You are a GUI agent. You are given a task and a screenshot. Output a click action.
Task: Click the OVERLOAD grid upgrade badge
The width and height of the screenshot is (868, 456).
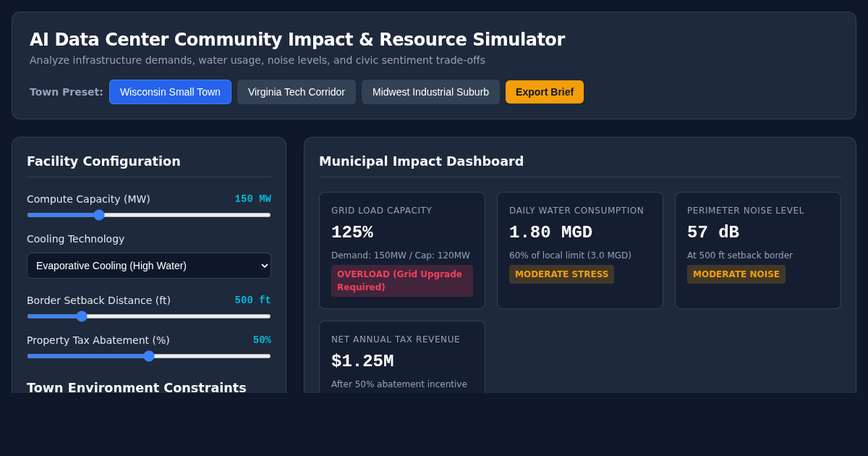(x=402, y=281)
